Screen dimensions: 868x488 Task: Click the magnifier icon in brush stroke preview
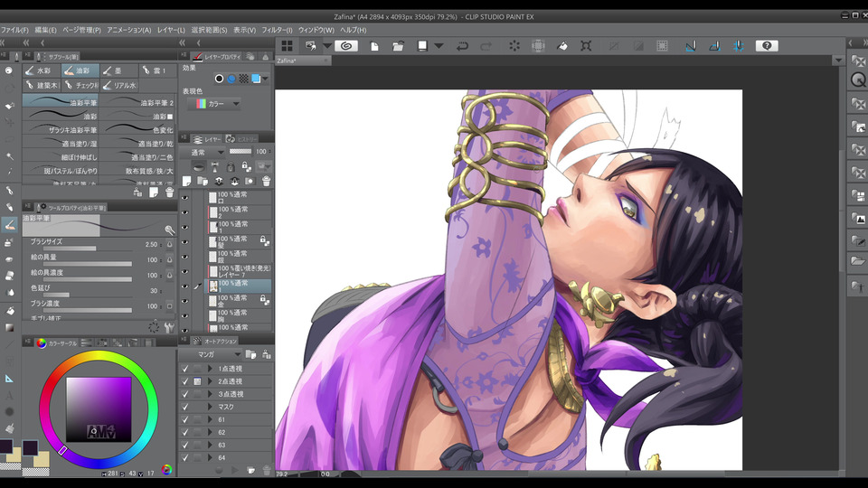(x=169, y=230)
